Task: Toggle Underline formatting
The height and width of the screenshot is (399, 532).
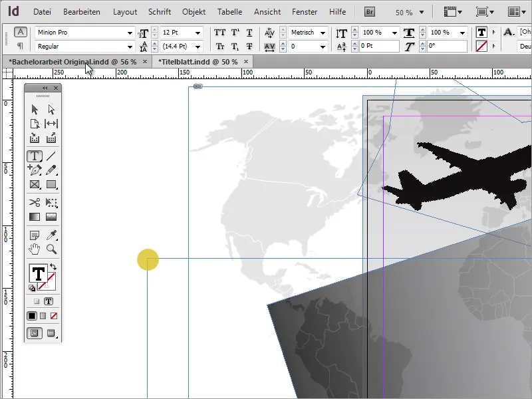Action: click(x=249, y=33)
